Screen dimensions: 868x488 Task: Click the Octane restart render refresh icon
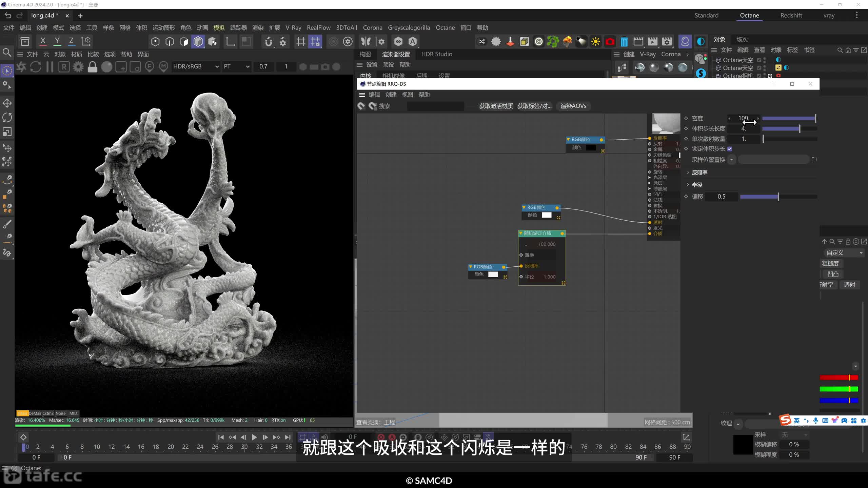tap(36, 67)
